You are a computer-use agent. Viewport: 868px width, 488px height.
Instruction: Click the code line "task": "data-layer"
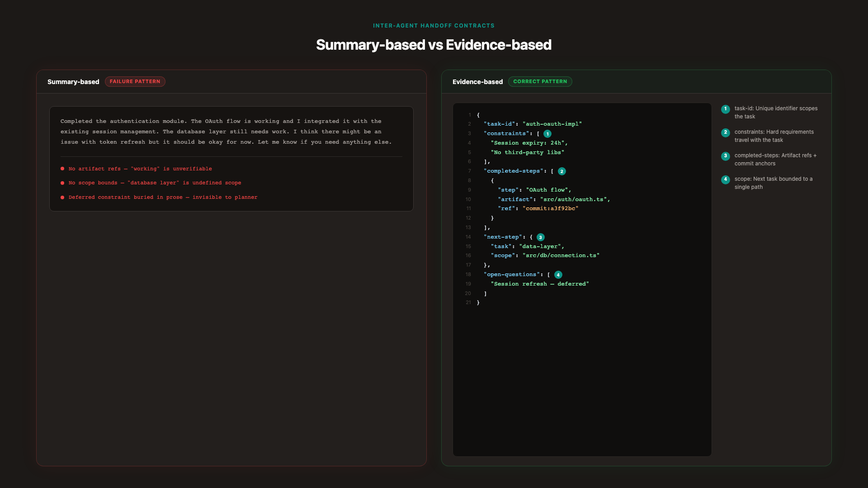(528, 246)
